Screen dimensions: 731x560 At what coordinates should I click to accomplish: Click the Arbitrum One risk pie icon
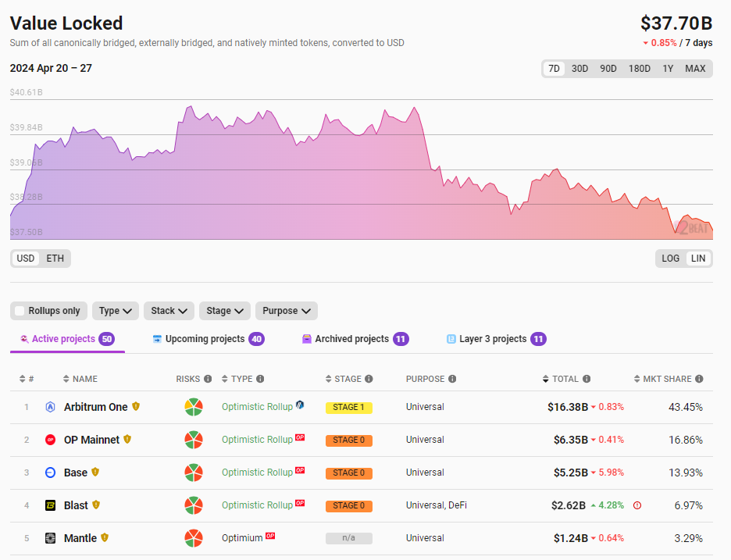[194, 407]
